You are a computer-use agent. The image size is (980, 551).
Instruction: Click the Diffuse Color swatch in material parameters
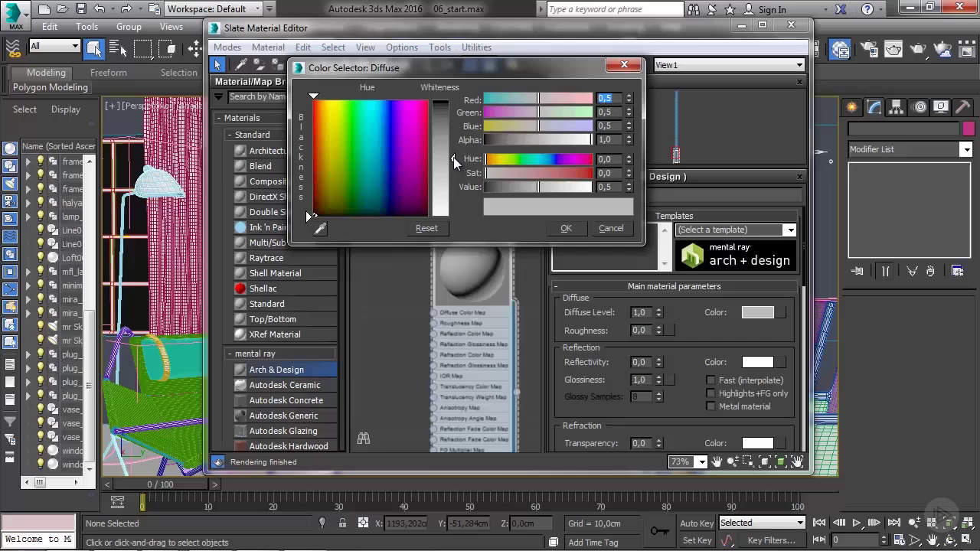click(x=758, y=312)
